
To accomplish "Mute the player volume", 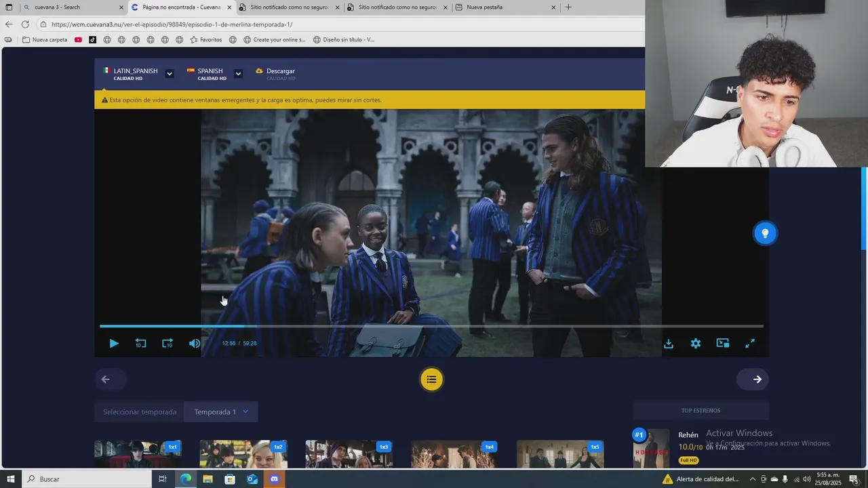I will [x=195, y=344].
